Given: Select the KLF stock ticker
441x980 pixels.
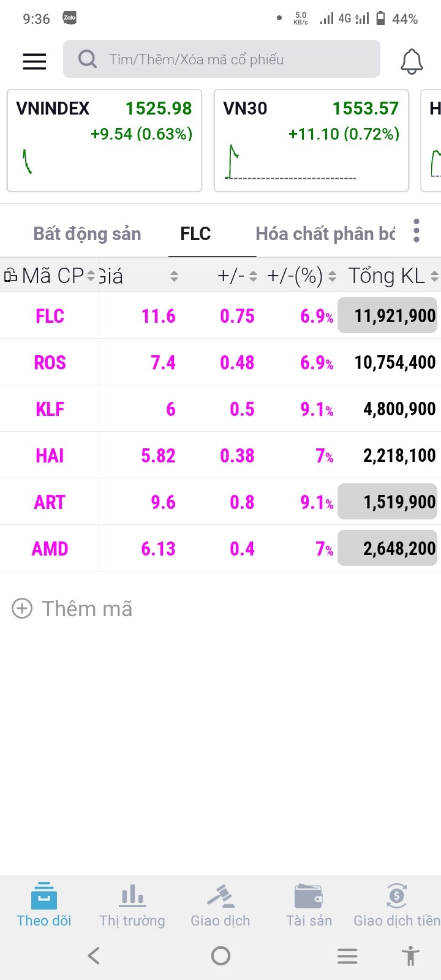Looking at the screenshot, I should pos(50,409).
